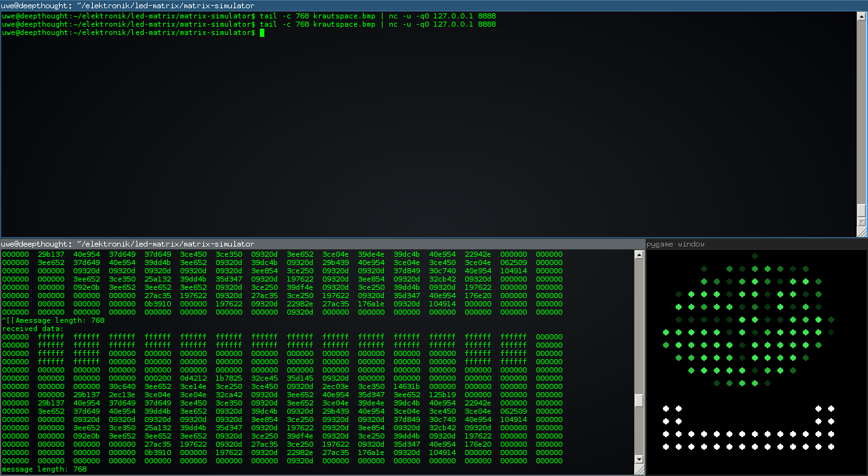Click the bottom terminal scrollbar thumb
Screen dimensions: 868x476
(639, 400)
